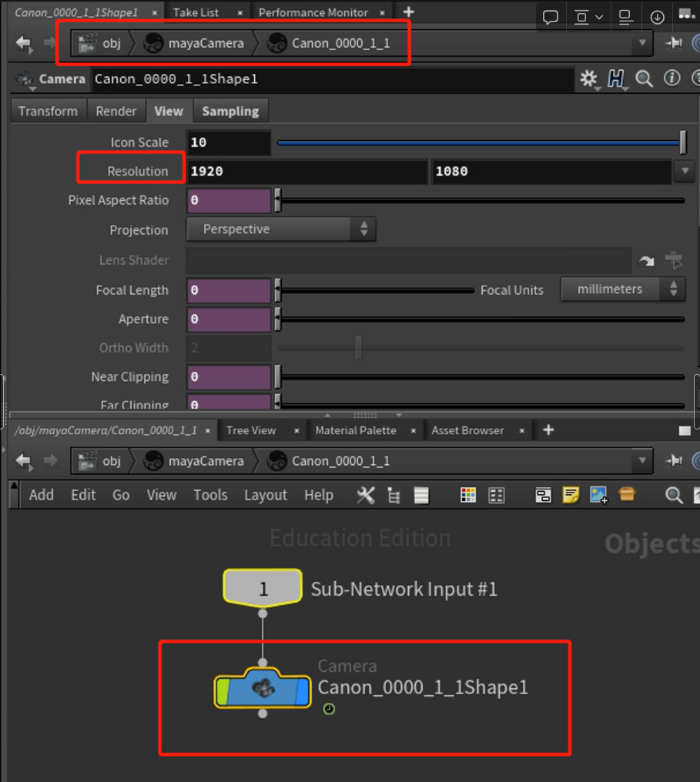Open the network Go menu
Viewport: 700px width, 782px height.
[x=121, y=495]
